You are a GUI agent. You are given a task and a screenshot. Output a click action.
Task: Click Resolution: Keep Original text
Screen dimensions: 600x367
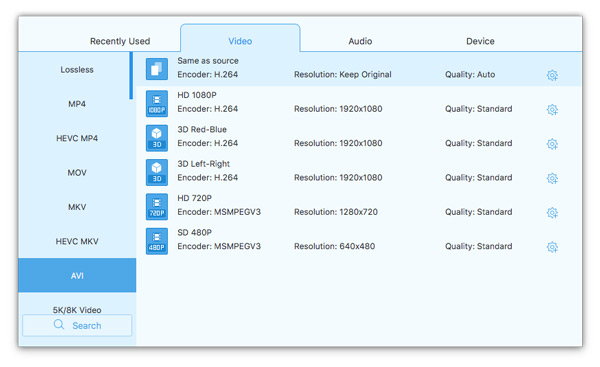point(342,75)
